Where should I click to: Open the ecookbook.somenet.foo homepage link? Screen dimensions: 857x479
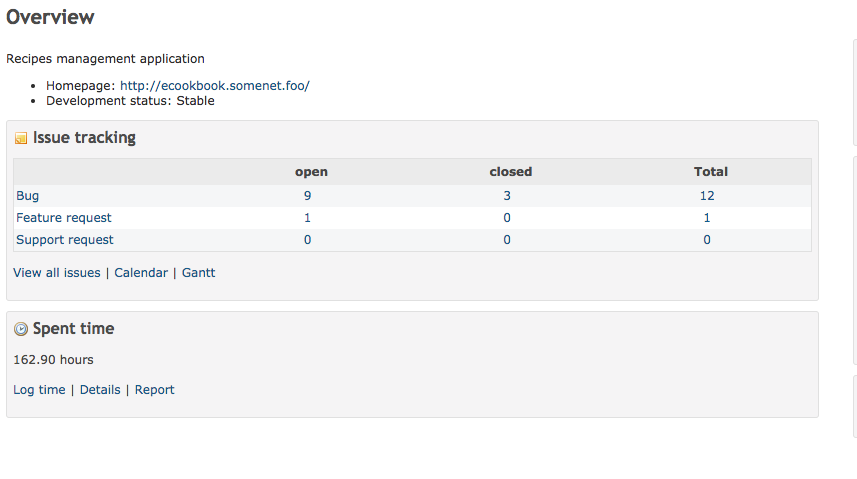(x=215, y=86)
